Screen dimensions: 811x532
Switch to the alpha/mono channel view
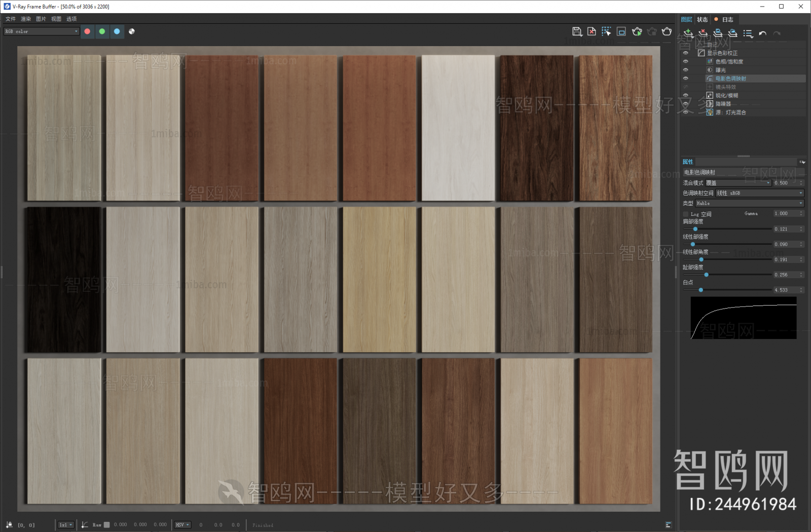(x=132, y=31)
